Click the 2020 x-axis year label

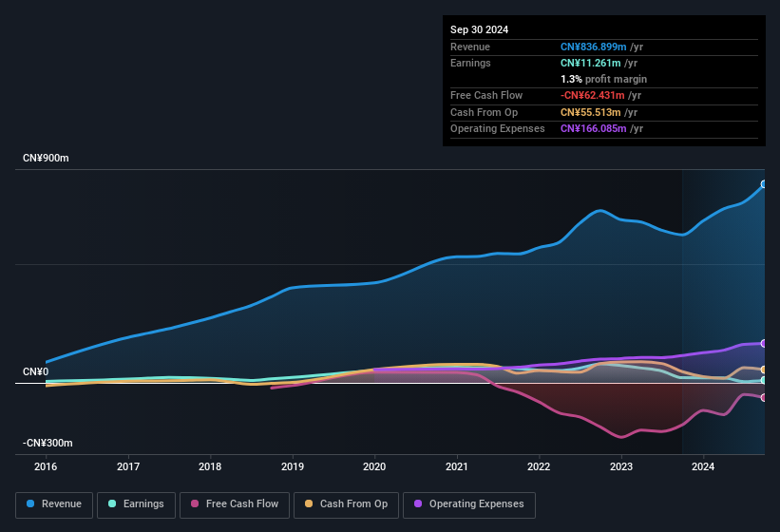[x=374, y=466]
